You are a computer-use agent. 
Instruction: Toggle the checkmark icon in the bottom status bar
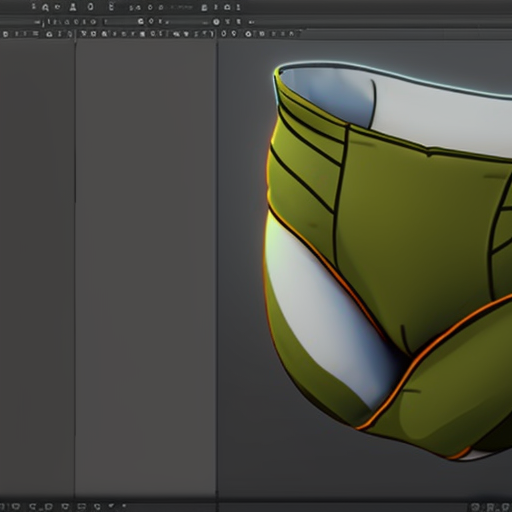pyautogui.click(x=111, y=506)
